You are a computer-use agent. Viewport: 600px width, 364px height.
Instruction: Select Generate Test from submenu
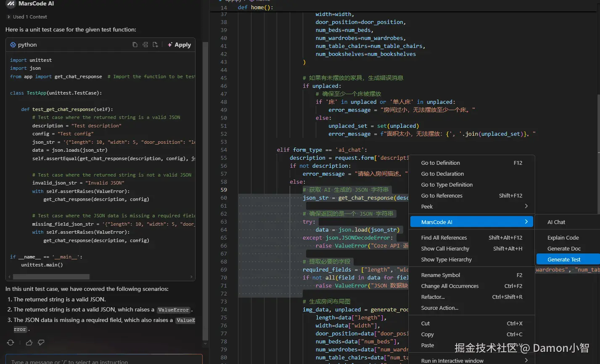pyautogui.click(x=564, y=259)
